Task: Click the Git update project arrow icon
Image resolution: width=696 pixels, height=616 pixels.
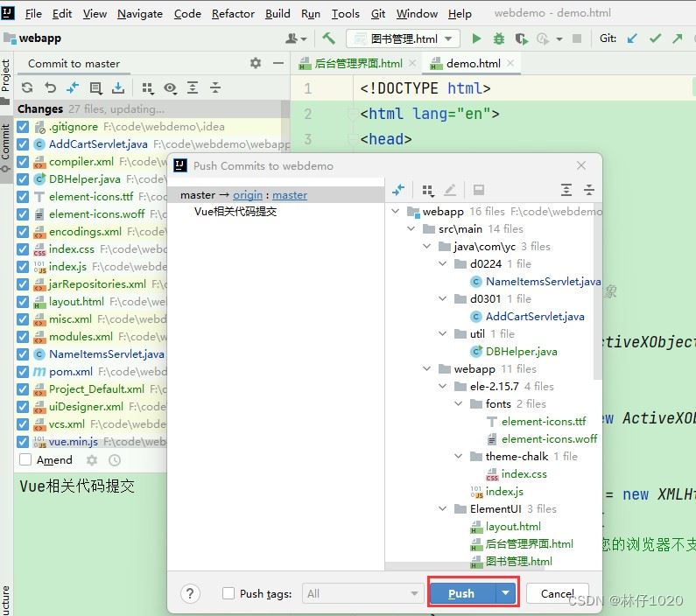Action: coord(631,38)
